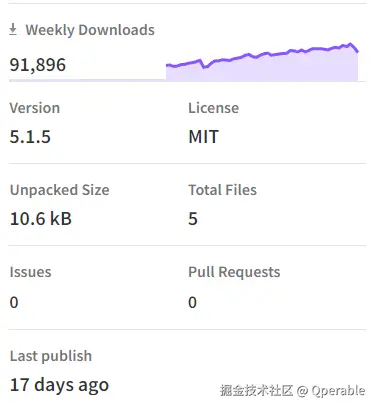Image resolution: width=376 pixels, height=409 pixels.
Task: Open the Issues count 0
Action: tap(14, 302)
